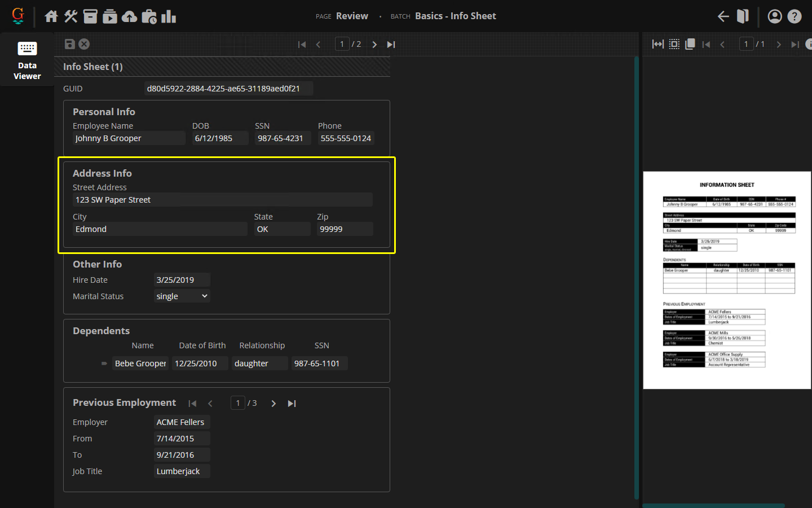
Task: Click the cancel X circle icon
Action: pos(84,44)
